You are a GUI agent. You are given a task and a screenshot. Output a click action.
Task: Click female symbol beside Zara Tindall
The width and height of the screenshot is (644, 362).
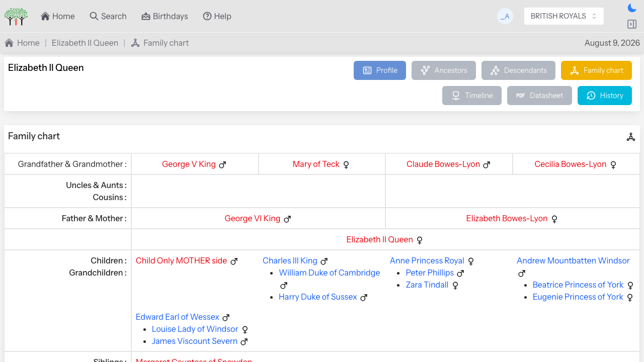coord(455,285)
